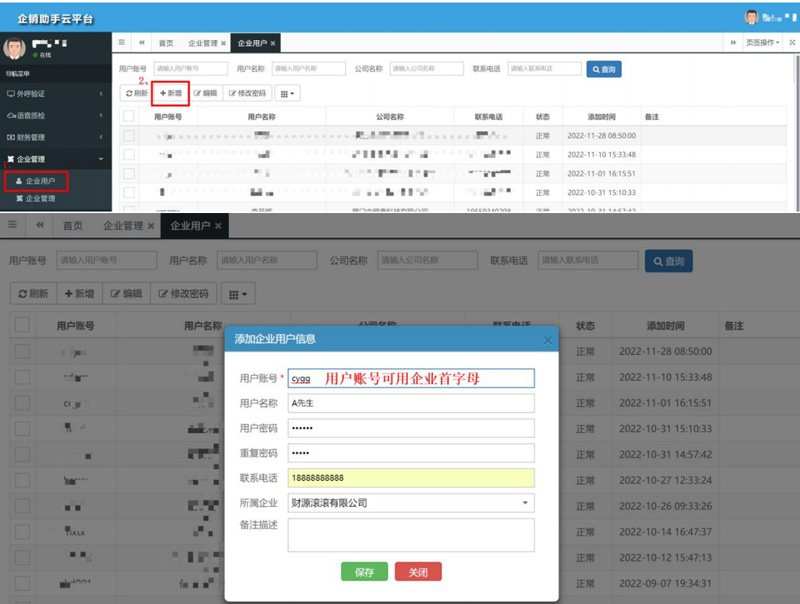800x604 pixels.
Task: Click the 联系电话 field showing 18888888888
Action: (x=411, y=478)
